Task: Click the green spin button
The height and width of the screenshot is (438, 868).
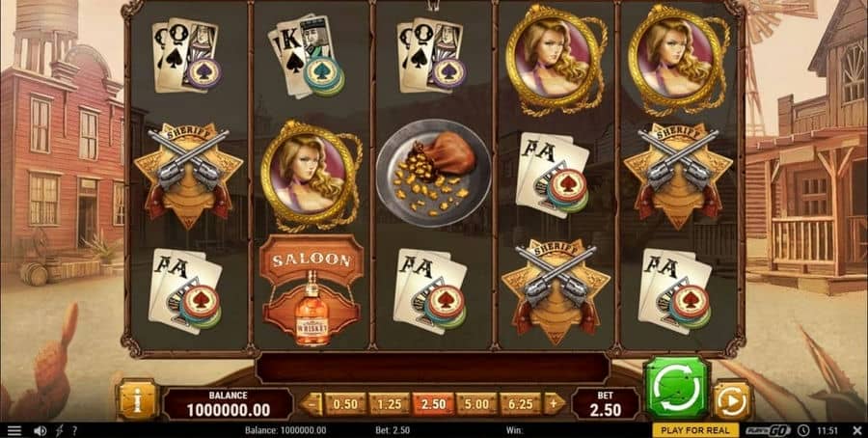Action: point(677,388)
